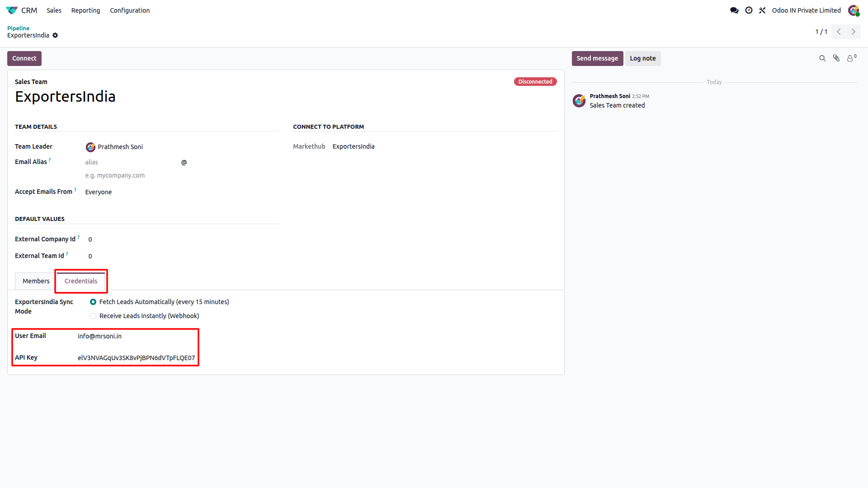Click the Connect button
The width and height of the screenshot is (868, 488).
(x=24, y=58)
